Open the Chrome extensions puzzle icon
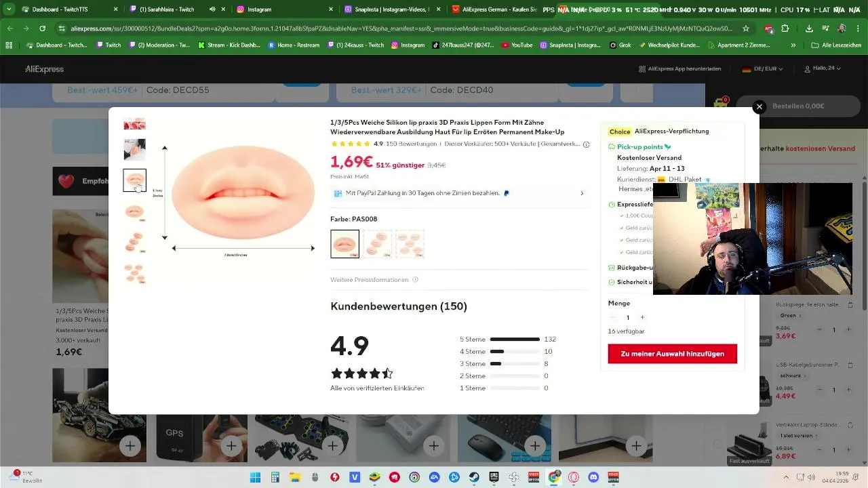868x488 pixels. 785,28
